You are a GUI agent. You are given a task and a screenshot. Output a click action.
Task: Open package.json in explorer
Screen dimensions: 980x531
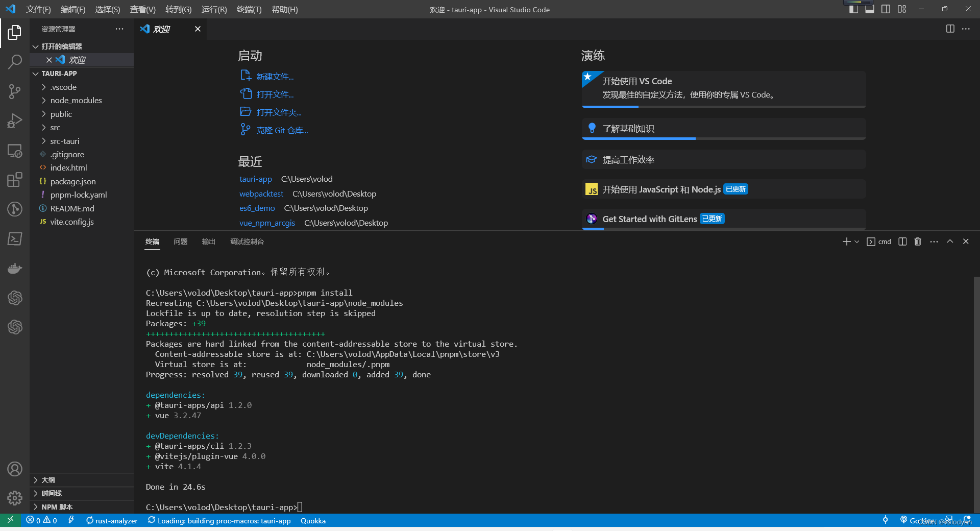[82, 182]
